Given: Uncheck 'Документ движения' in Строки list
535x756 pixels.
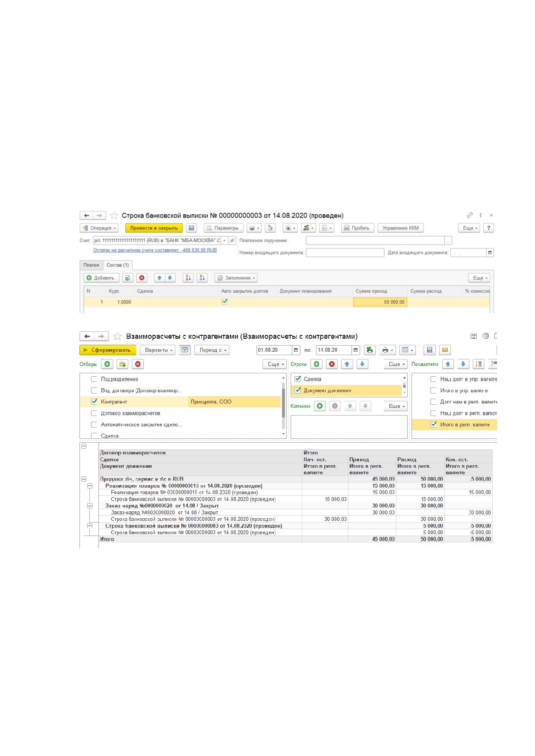Looking at the screenshot, I should 298,390.
